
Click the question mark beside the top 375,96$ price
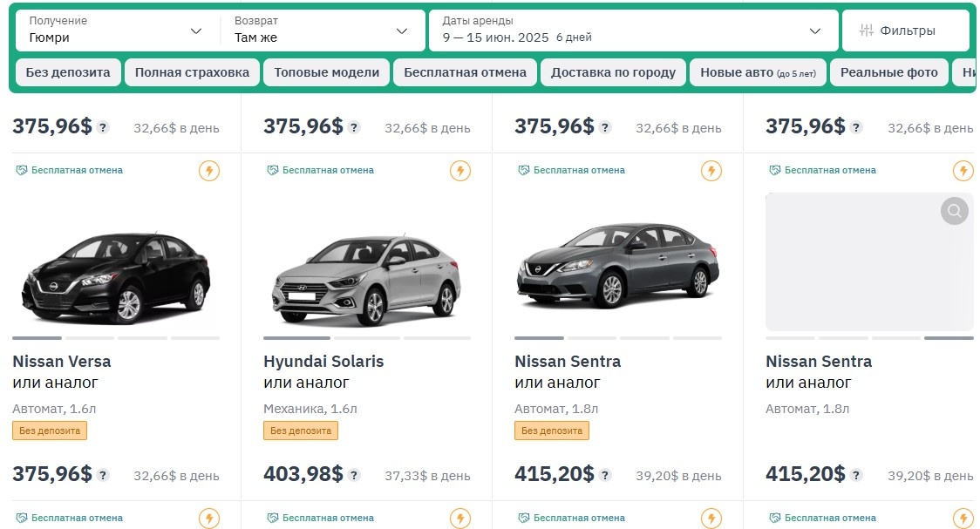click(x=103, y=126)
